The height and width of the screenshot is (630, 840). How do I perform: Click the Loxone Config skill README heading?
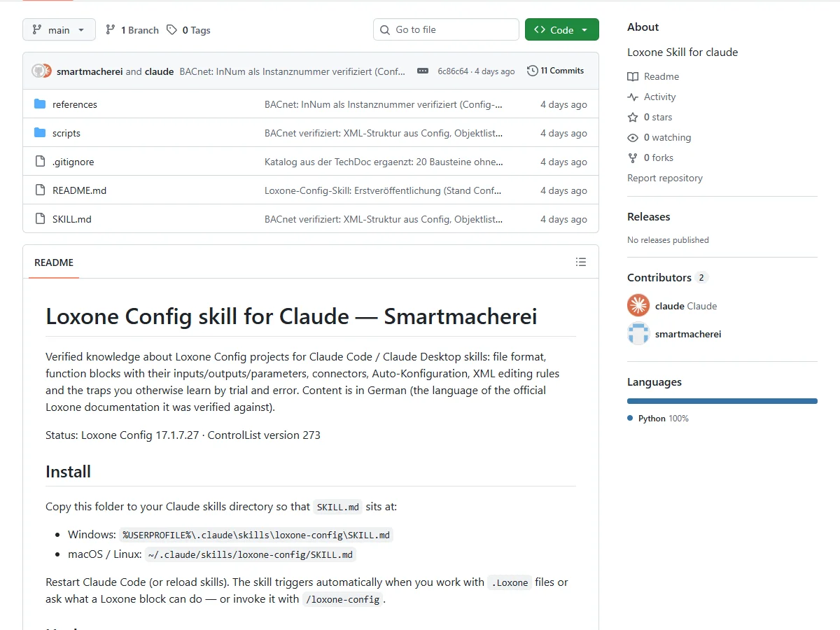click(x=291, y=316)
